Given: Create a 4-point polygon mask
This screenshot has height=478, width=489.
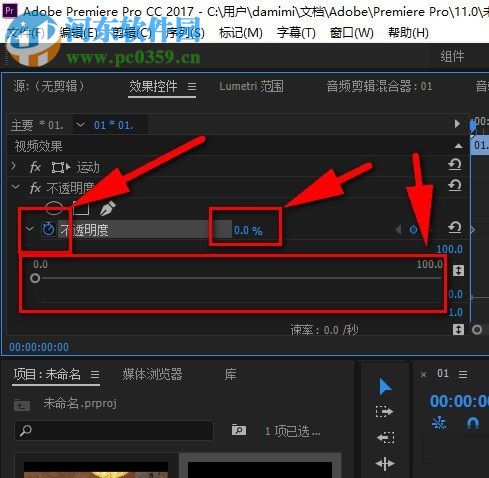Looking at the screenshot, I should click(81, 208).
